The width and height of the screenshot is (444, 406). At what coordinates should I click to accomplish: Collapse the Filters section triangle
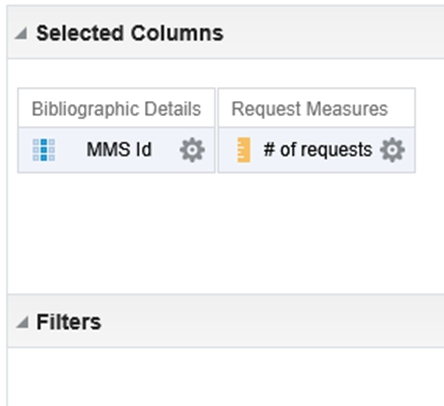22,322
